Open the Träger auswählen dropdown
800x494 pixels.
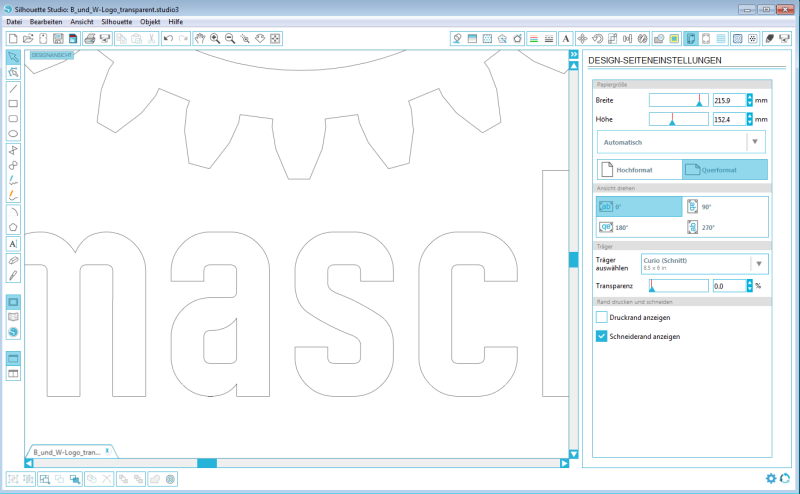(705, 264)
